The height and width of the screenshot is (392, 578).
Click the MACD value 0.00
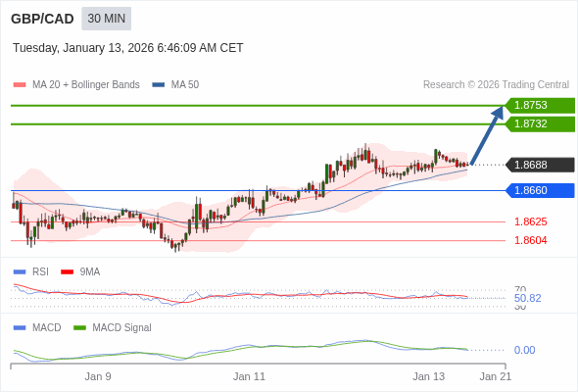(524, 350)
